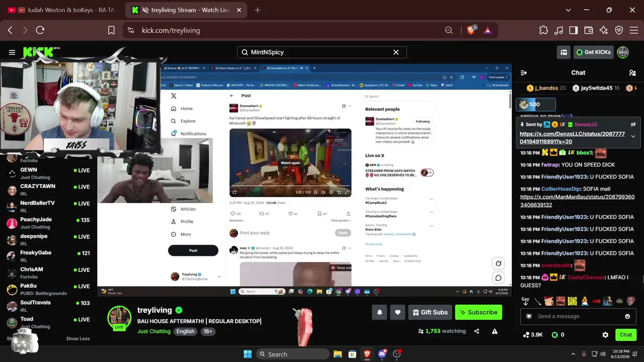
Task: Subscribe to treyliving
Action: coord(478,312)
